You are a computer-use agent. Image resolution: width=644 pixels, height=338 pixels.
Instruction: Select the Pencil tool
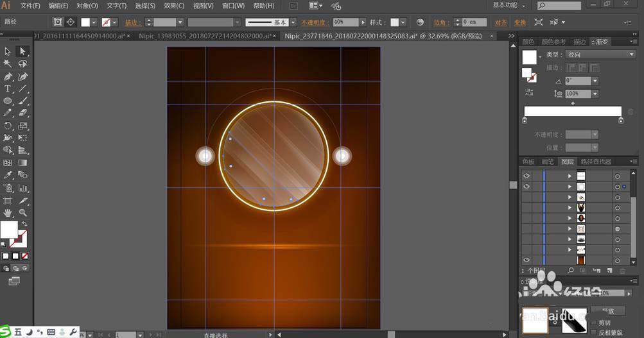(8, 114)
